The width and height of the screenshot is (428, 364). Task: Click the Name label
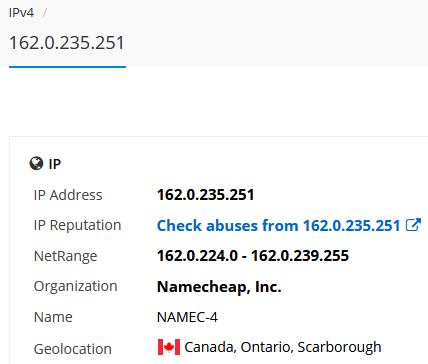click(x=53, y=317)
